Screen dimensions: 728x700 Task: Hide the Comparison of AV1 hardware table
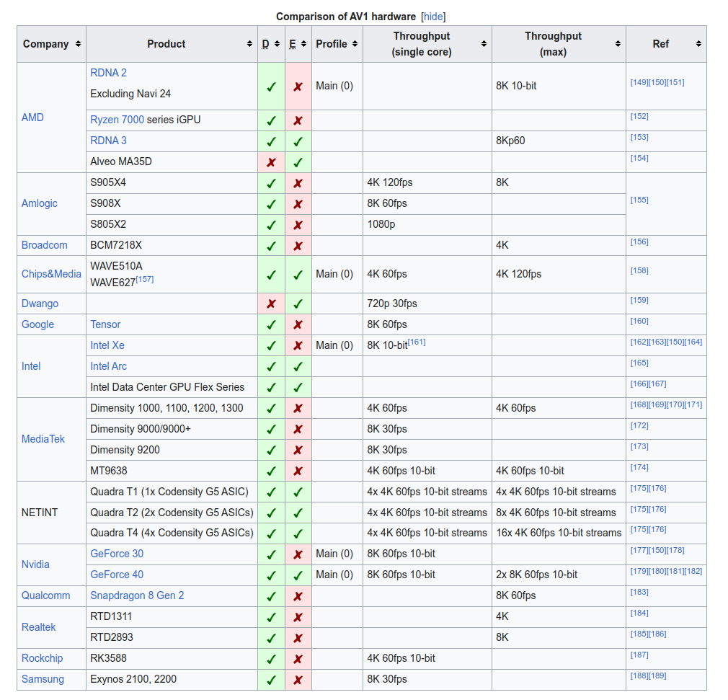pyautogui.click(x=433, y=17)
